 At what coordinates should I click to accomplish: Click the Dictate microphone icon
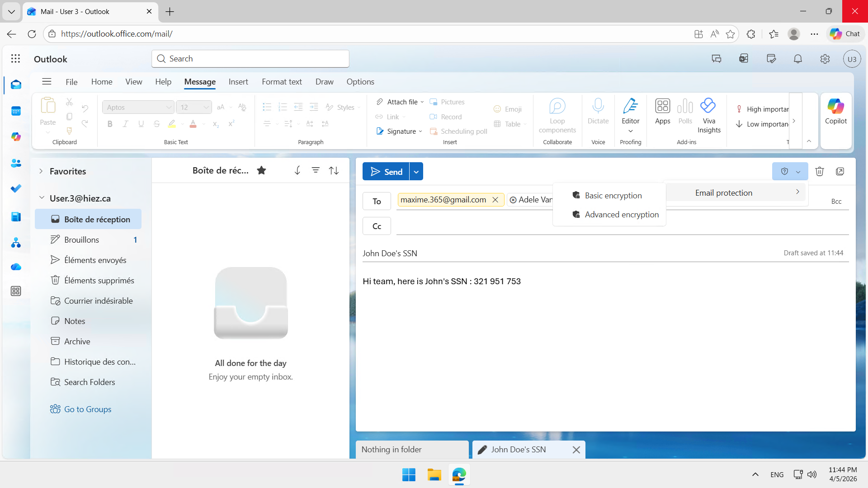tap(598, 107)
